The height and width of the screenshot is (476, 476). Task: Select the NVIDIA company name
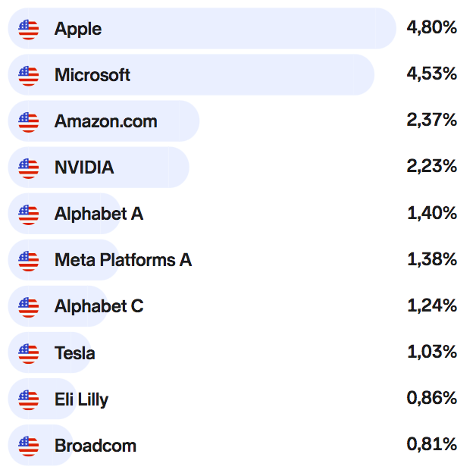[84, 168]
